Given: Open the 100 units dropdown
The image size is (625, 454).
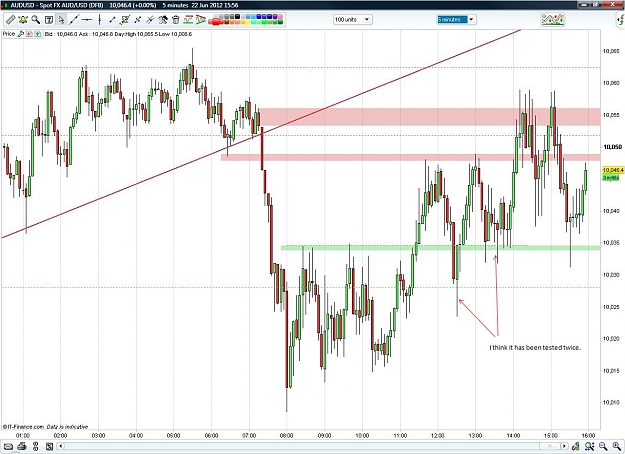Looking at the screenshot, I should (x=353, y=20).
